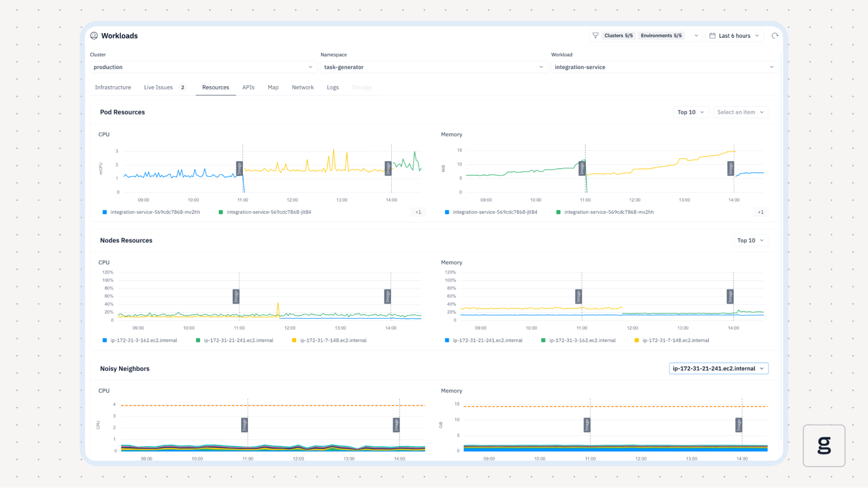The height and width of the screenshot is (488, 868).
Task: Click blue swatch for ip-172-31-21-241 Memory legend
Action: (x=447, y=341)
